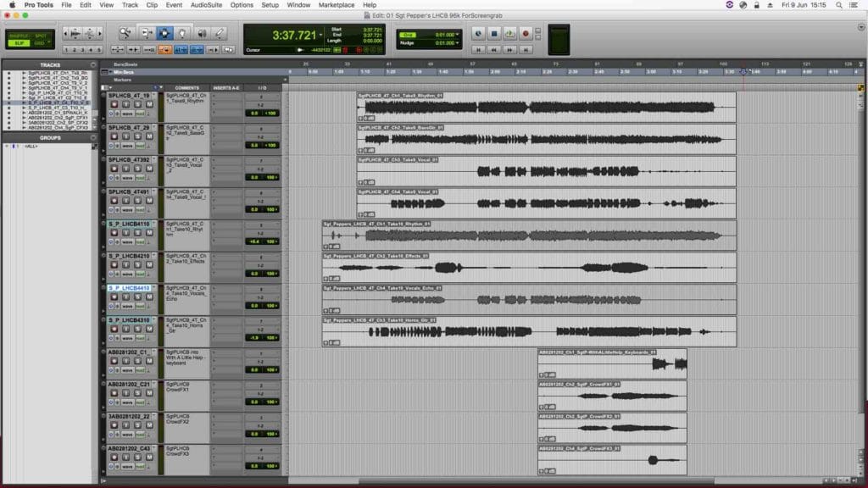The height and width of the screenshot is (488, 868).
Task: Switch to Shuffle edit mode
Action: [x=19, y=36]
